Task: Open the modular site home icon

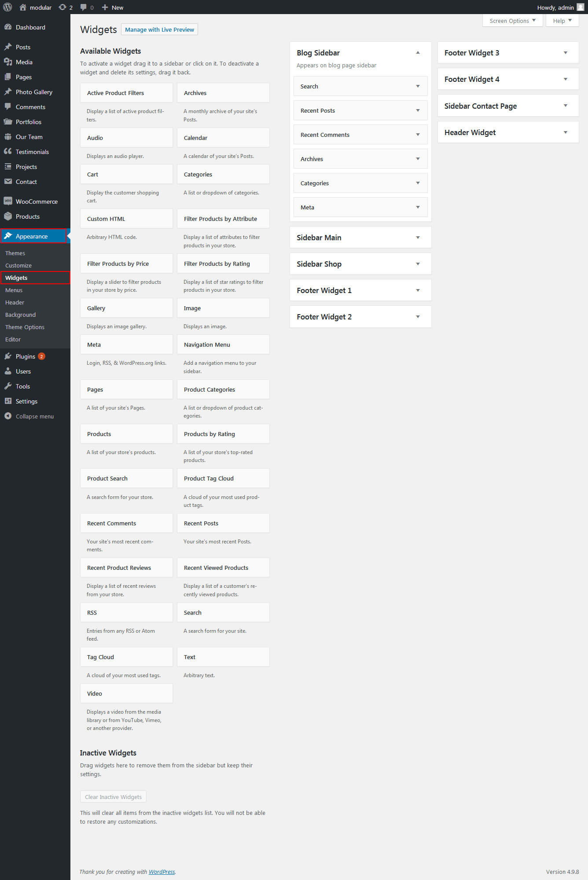Action: tap(23, 7)
